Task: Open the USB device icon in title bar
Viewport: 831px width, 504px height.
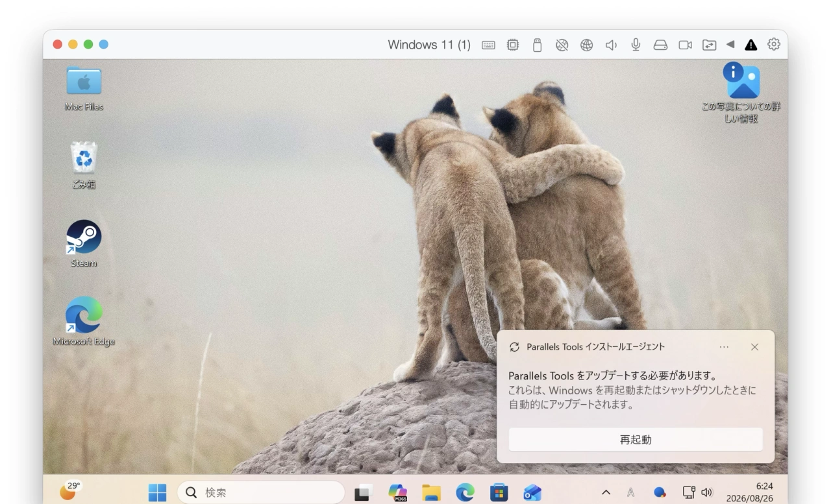Action: [537, 45]
